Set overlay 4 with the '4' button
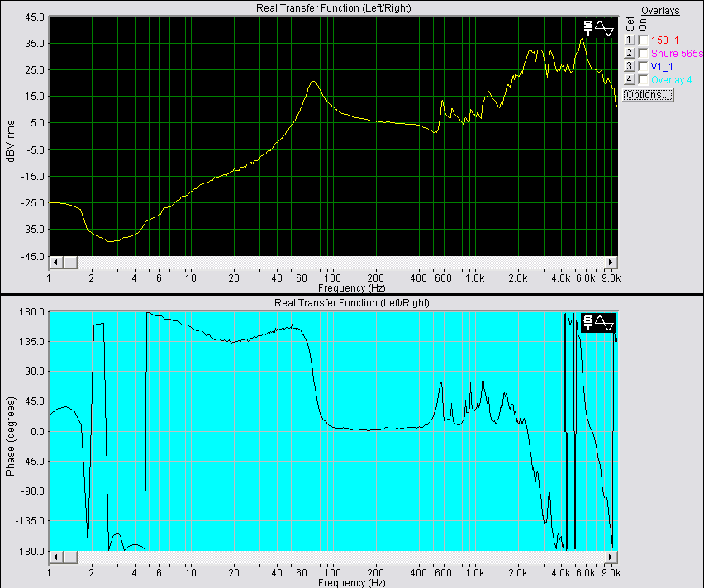This screenshot has height=588, width=704. pos(629,79)
